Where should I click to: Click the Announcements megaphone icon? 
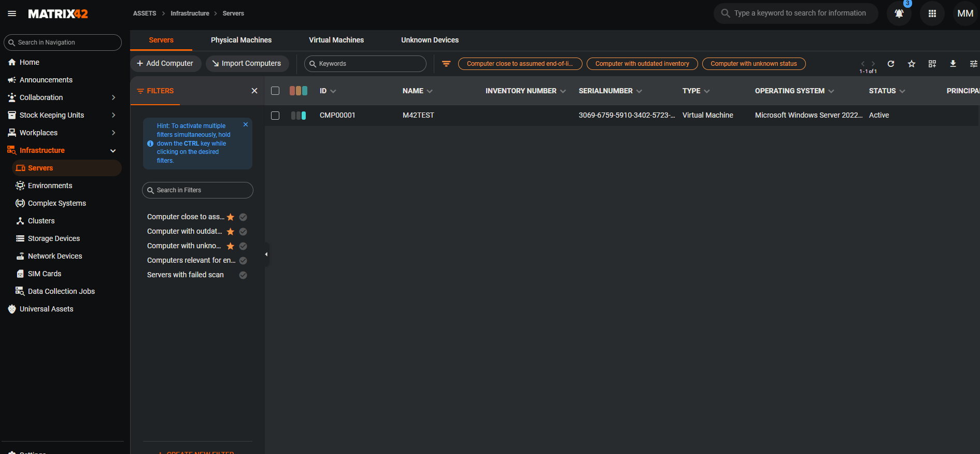tap(12, 80)
